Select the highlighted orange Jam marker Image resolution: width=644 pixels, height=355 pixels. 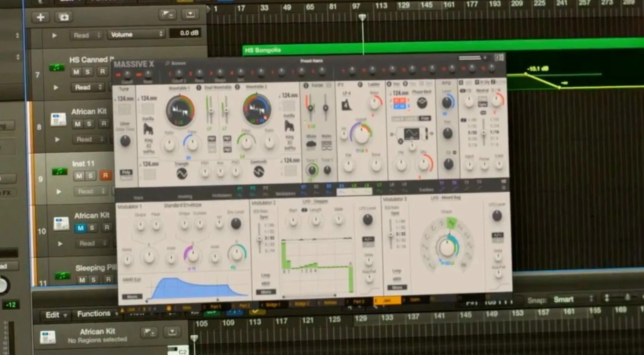pos(387,300)
